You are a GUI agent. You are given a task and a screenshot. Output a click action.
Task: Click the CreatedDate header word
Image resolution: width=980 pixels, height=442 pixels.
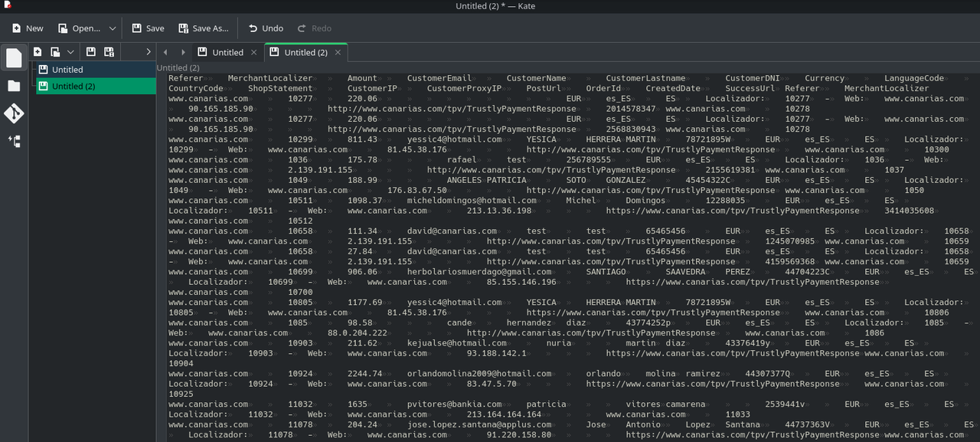(674, 88)
